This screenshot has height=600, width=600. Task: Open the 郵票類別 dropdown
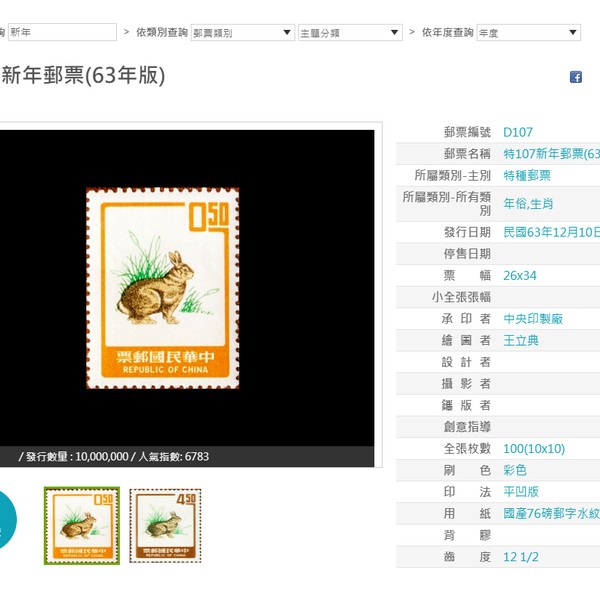pos(243,33)
